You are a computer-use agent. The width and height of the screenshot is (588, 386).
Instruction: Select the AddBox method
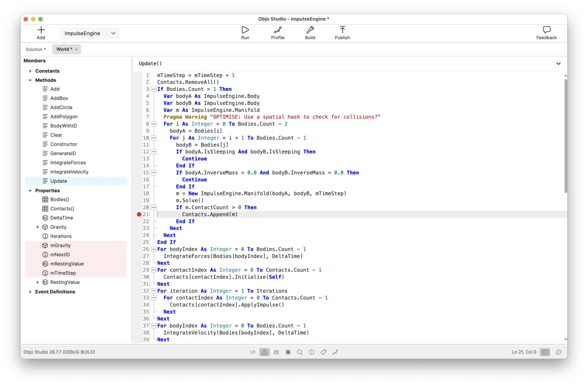(76, 98)
